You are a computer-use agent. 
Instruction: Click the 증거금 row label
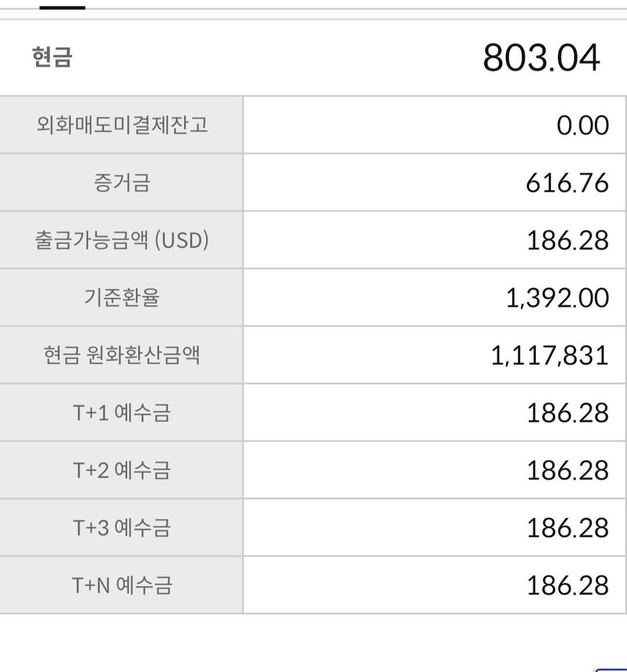point(122,183)
